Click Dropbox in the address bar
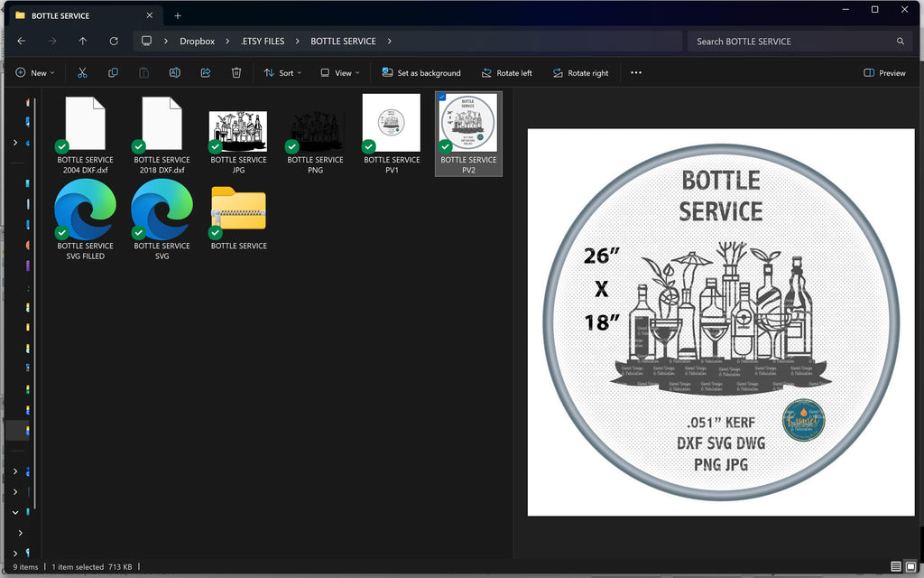The height and width of the screenshot is (578, 924). [x=197, y=42]
